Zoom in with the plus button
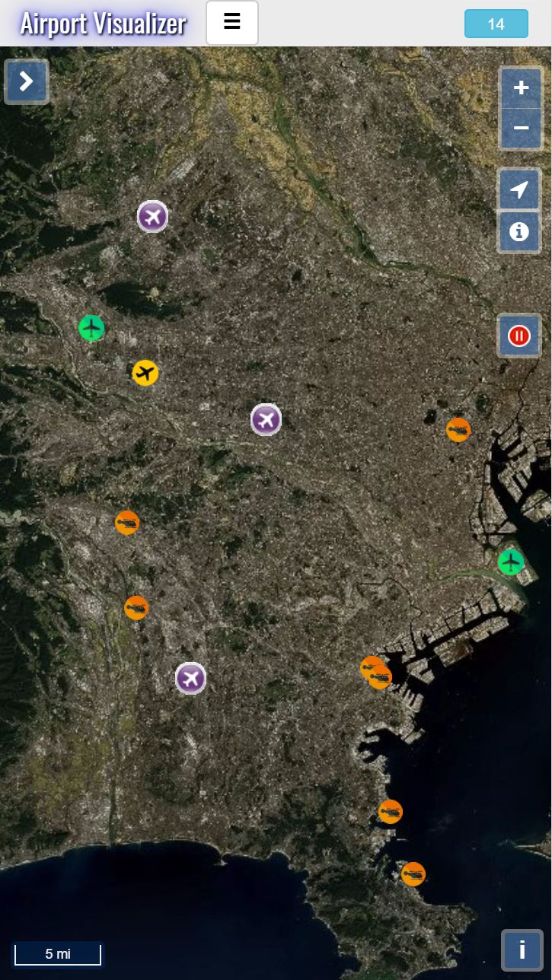The image size is (552, 980). pos(521,88)
